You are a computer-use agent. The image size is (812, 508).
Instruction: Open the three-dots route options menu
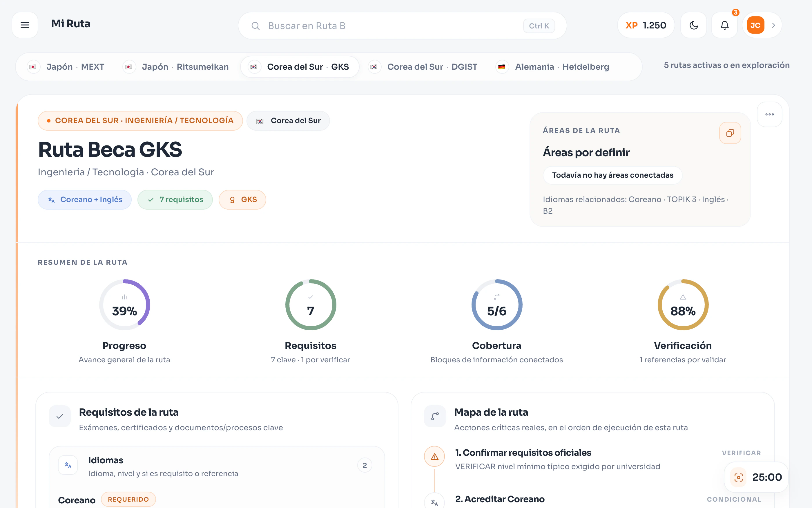pyautogui.click(x=770, y=114)
